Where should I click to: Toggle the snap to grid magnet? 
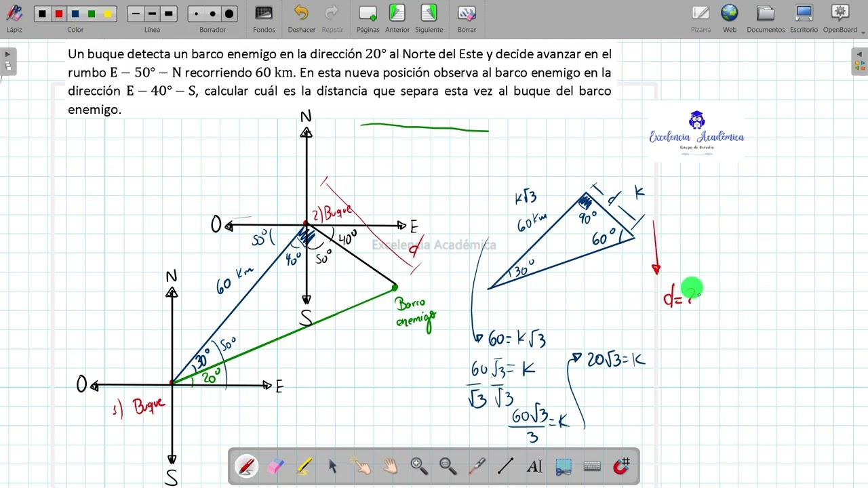point(621,466)
